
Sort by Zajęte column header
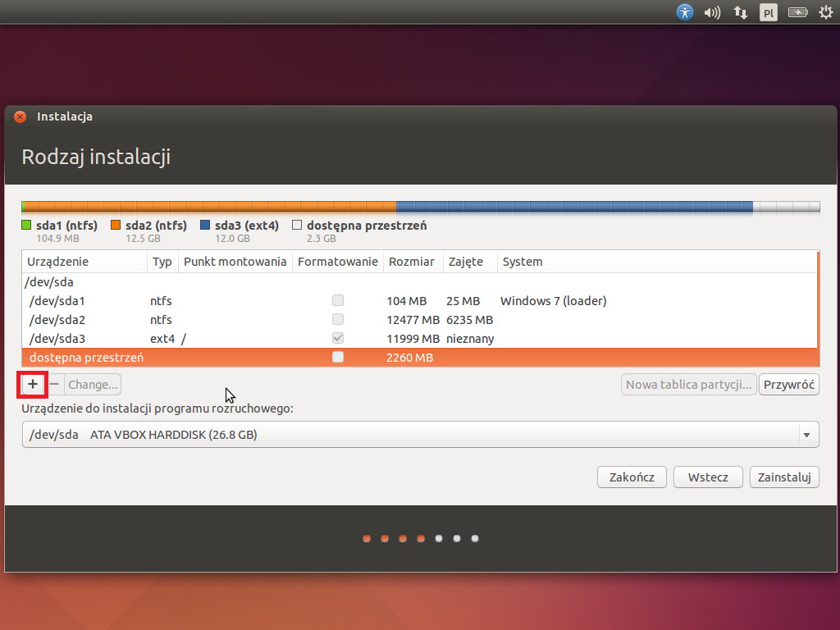click(470, 262)
